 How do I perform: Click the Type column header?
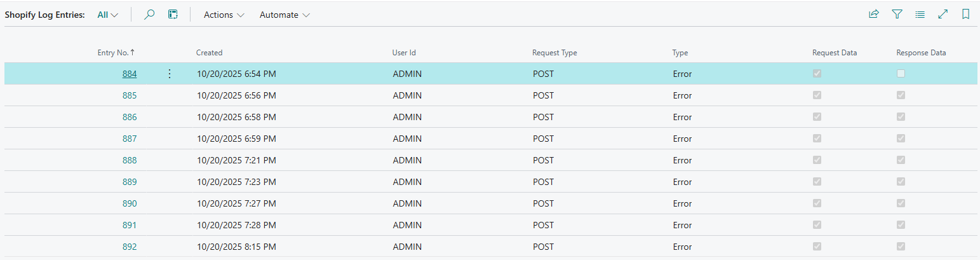[x=680, y=53]
